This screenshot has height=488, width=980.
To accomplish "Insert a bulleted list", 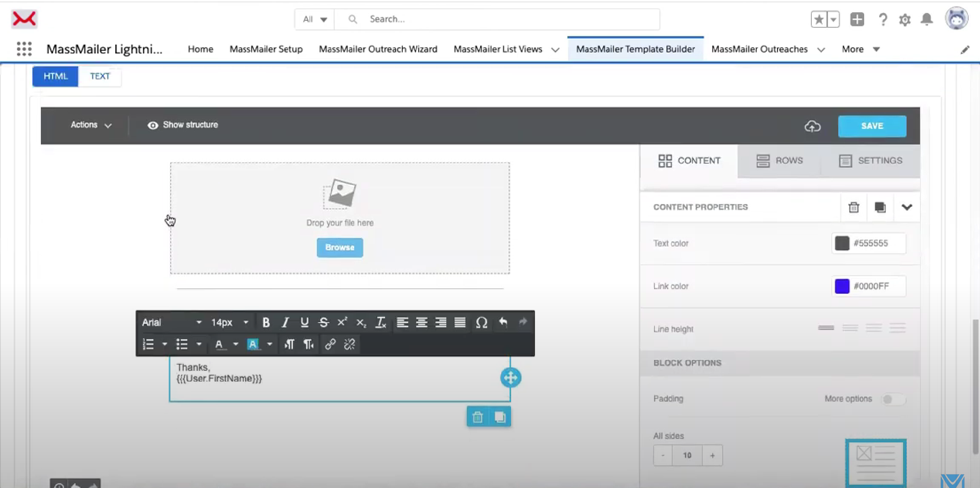I will click(182, 344).
